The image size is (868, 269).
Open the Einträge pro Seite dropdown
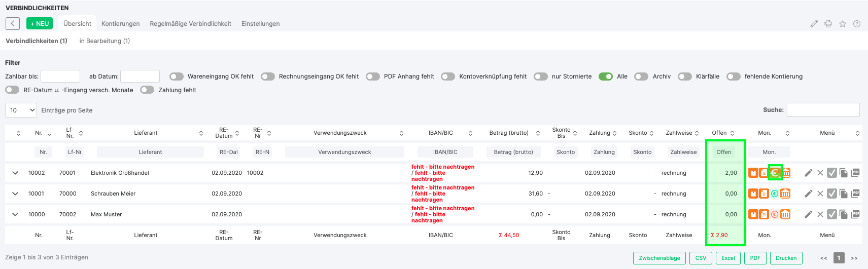[x=21, y=110]
